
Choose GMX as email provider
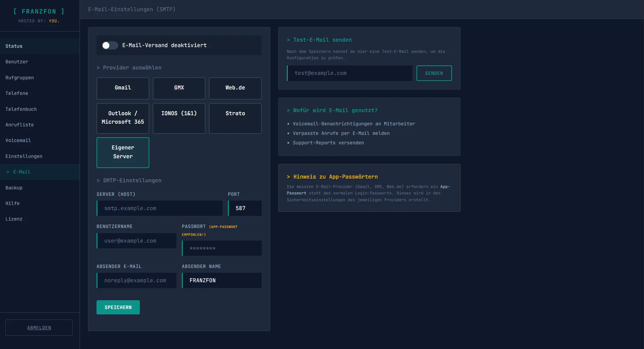tap(179, 88)
